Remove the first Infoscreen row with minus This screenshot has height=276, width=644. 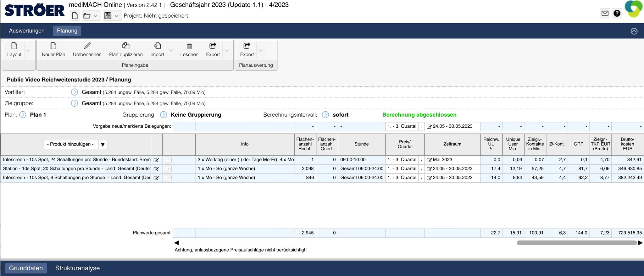pos(168,160)
